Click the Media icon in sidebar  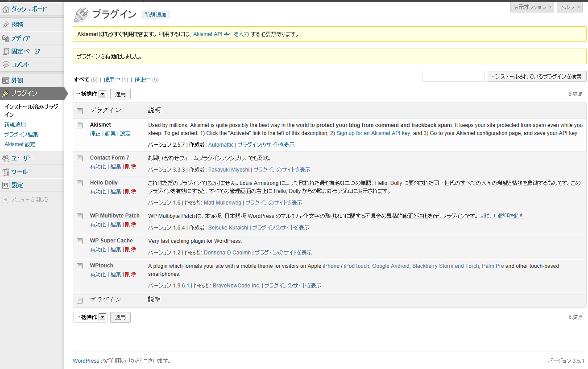click(x=6, y=38)
